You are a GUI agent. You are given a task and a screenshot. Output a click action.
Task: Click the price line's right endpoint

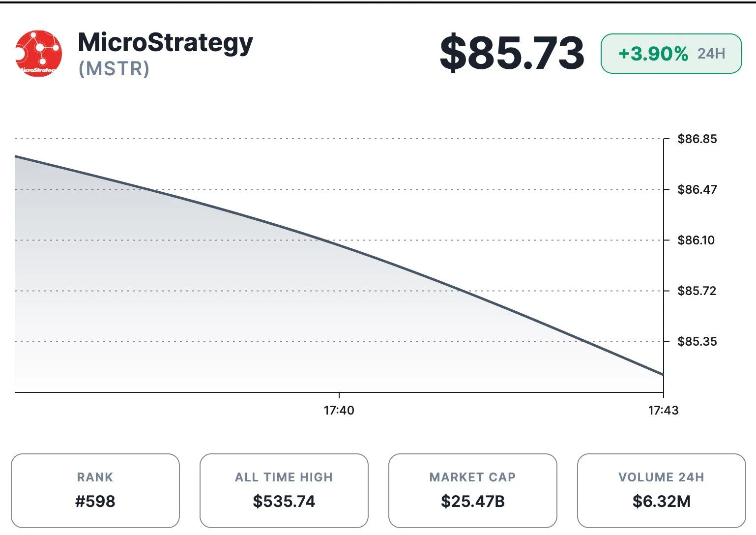pyautogui.click(x=663, y=374)
